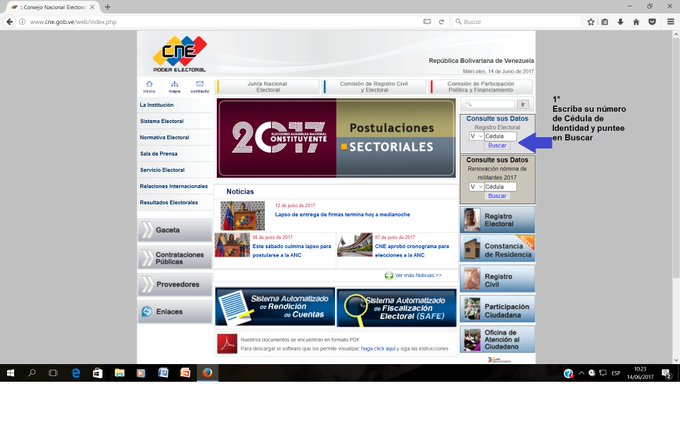The width and height of the screenshot is (680, 427).
Task: Click the browser back arrow button
Action: (10, 22)
